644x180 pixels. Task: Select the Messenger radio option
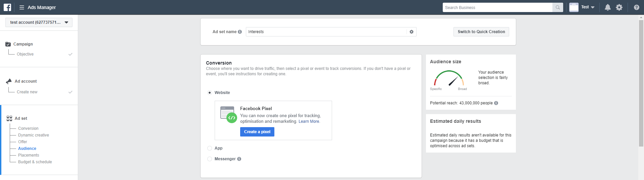click(x=210, y=159)
